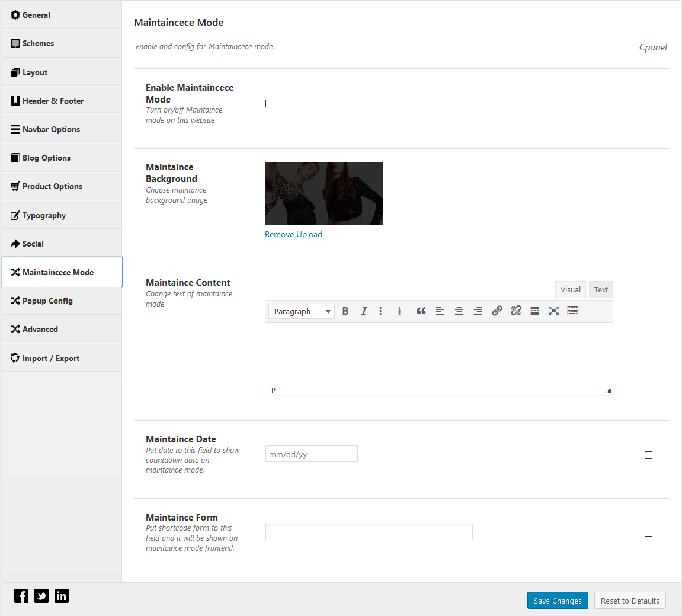Screen dimensions: 682x616
Task: Insert a numbered list
Action: pyautogui.click(x=402, y=311)
